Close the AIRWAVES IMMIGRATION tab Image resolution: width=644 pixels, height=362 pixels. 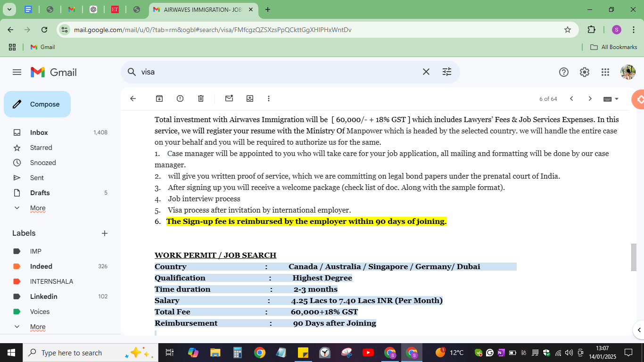[x=251, y=9]
